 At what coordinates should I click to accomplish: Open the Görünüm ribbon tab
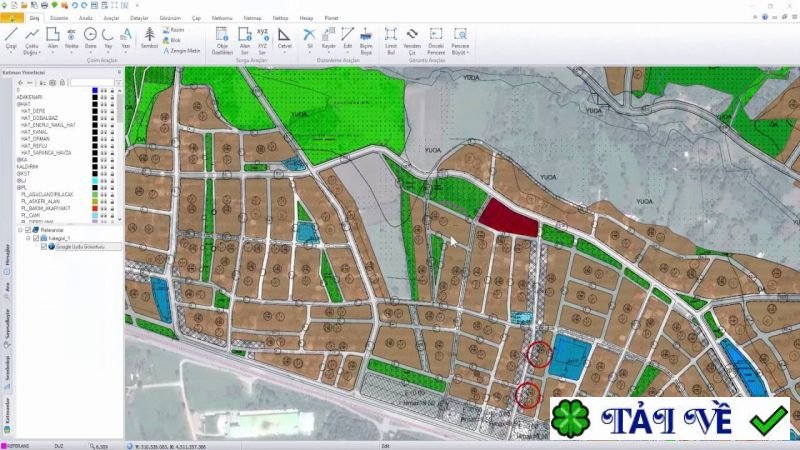(x=170, y=18)
